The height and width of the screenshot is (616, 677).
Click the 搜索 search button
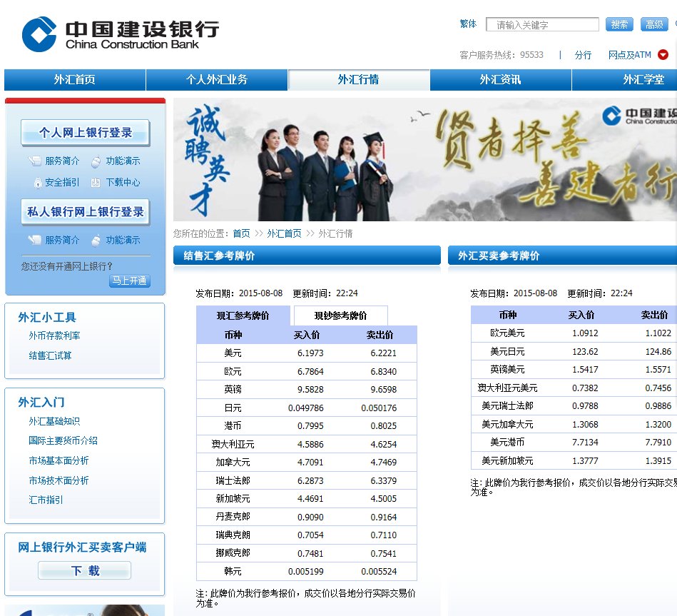click(619, 24)
